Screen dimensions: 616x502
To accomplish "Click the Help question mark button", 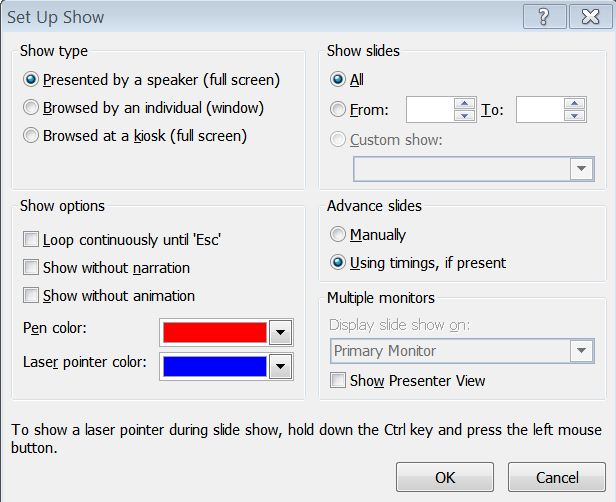I will [543, 16].
